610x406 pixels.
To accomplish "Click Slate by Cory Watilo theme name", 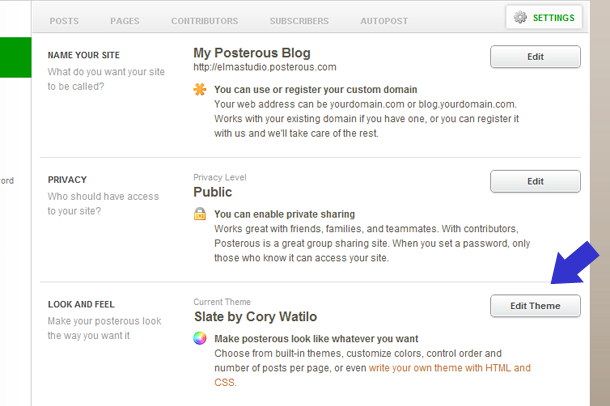I will coord(256,317).
